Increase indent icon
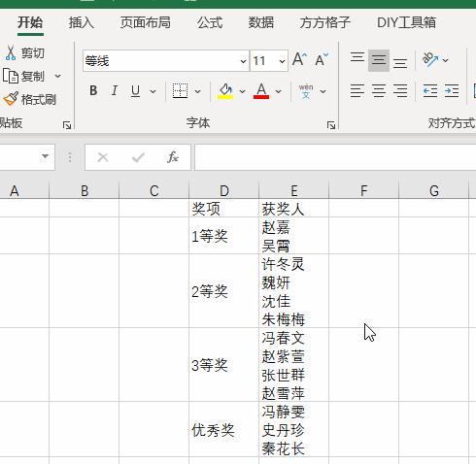 [x=452, y=91]
